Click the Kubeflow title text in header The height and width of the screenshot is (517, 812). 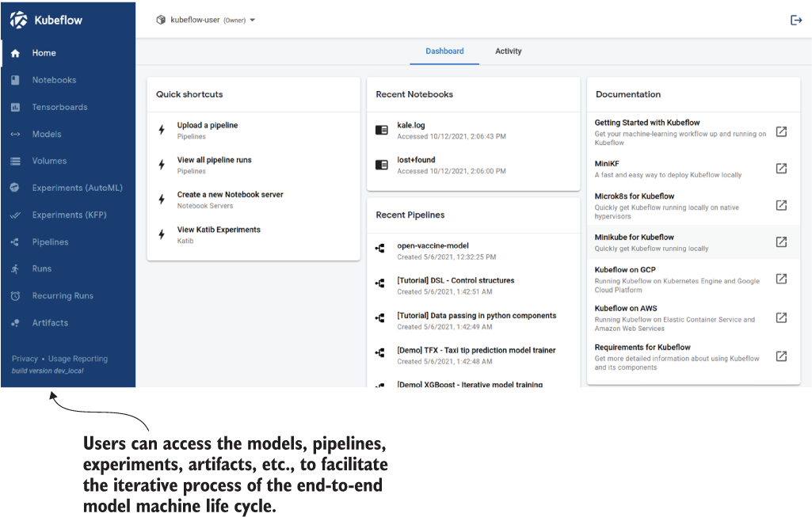[58, 20]
